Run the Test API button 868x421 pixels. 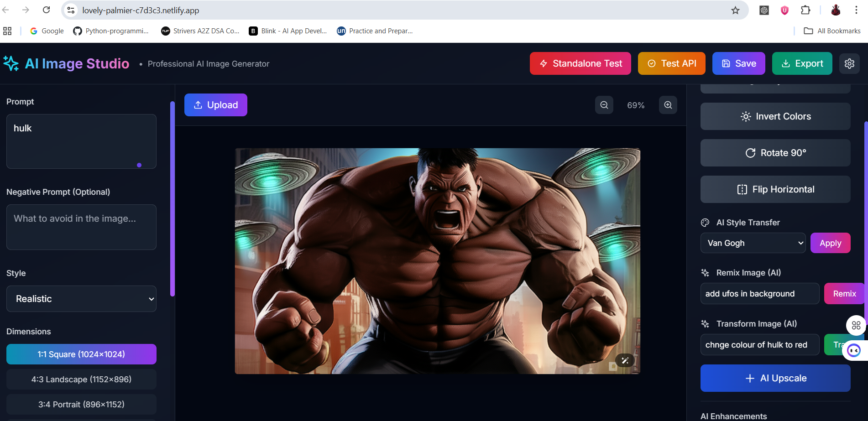[x=672, y=63]
